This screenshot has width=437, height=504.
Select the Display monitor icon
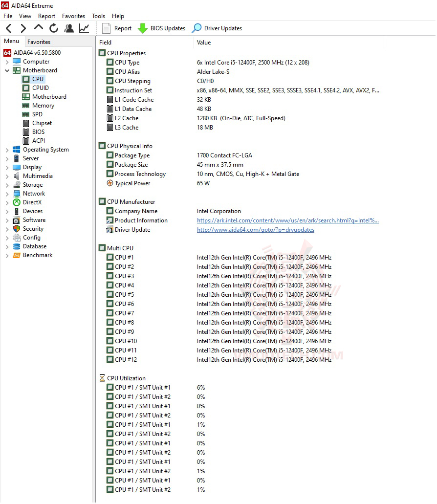click(17, 167)
